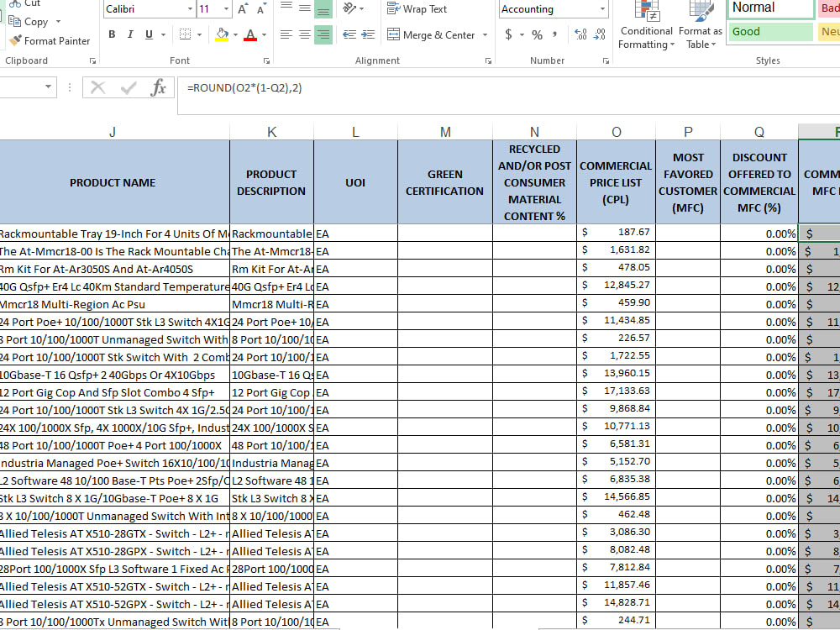Select price cell 12,845.27
The width and height of the screenshot is (840, 630).
[x=616, y=286]
